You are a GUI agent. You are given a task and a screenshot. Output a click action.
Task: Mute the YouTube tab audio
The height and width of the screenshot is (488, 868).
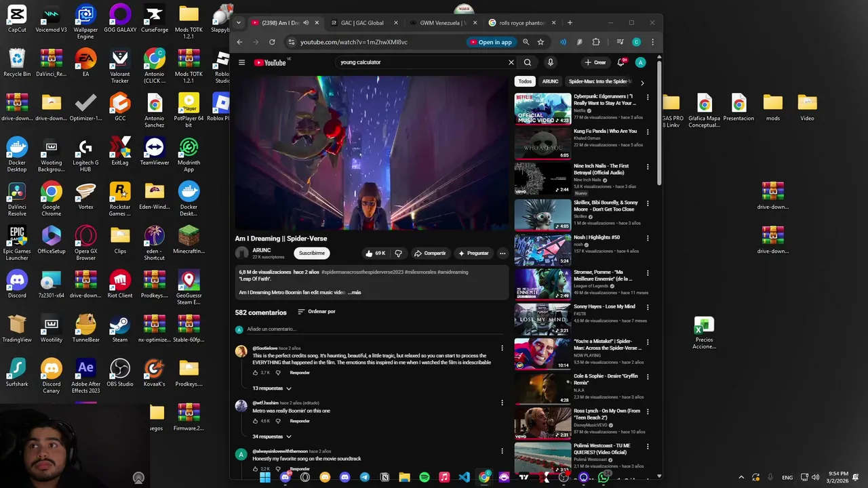point(306,23)
